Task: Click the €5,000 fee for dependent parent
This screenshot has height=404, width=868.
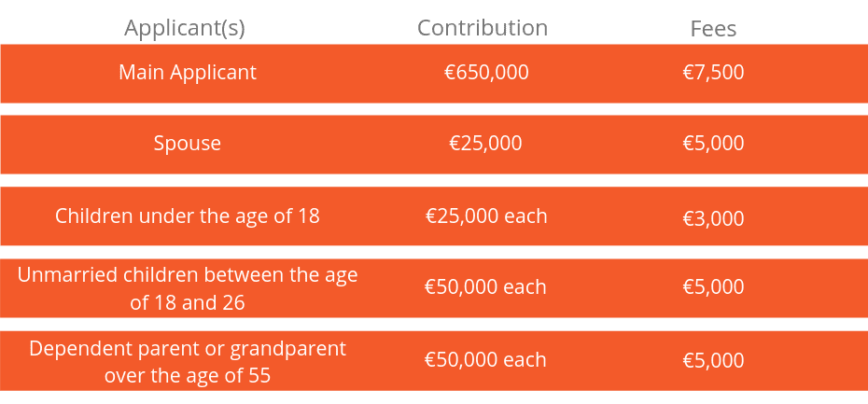Action: tap(713, 361)
